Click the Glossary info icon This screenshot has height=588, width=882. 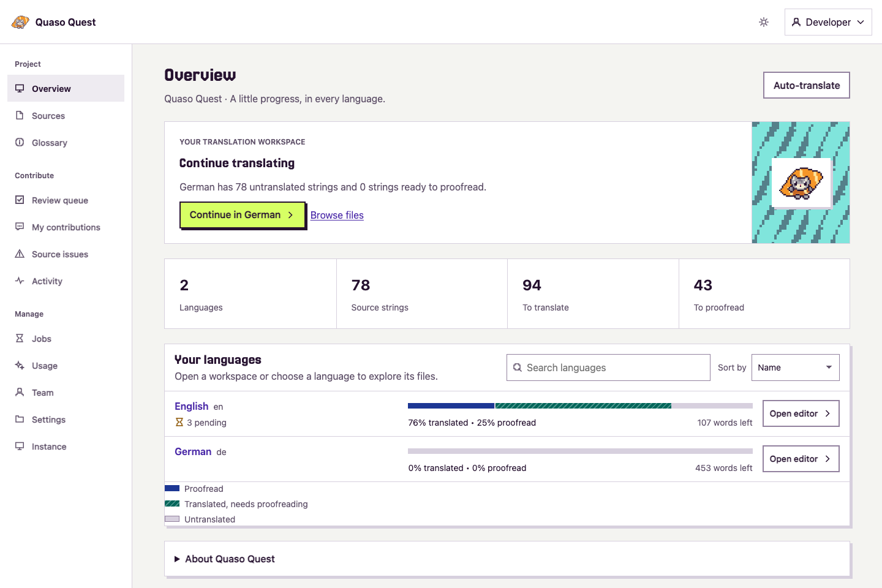tap(20, 142)
